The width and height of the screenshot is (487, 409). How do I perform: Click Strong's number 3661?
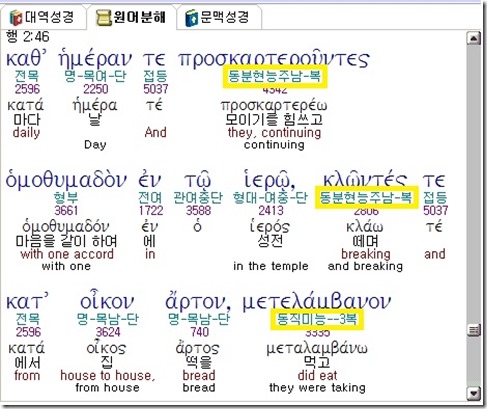point(66,211)
